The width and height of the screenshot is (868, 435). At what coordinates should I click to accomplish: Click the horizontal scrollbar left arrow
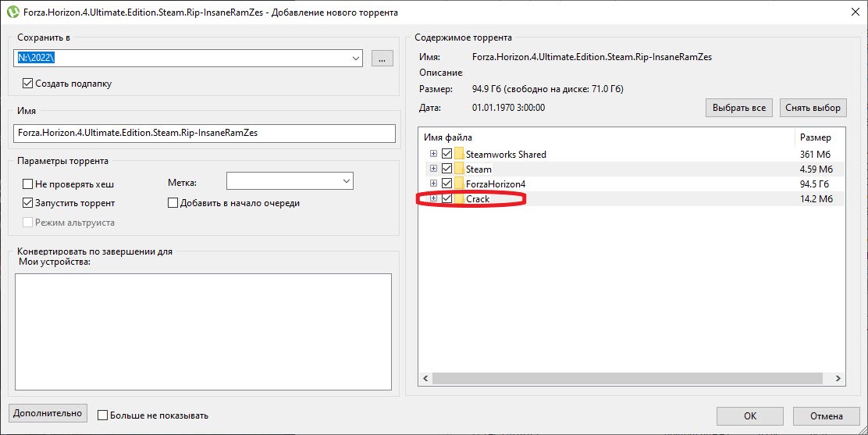(425, 379)
